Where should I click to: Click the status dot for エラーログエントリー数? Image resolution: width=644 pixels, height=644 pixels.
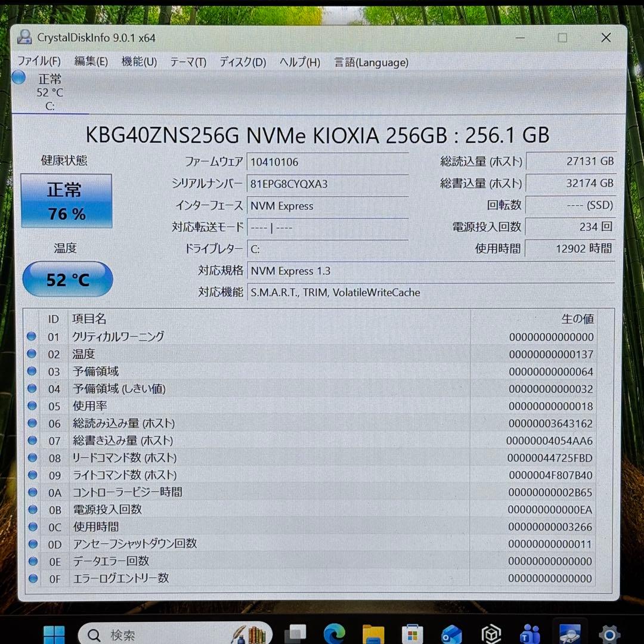pos(32,578)
